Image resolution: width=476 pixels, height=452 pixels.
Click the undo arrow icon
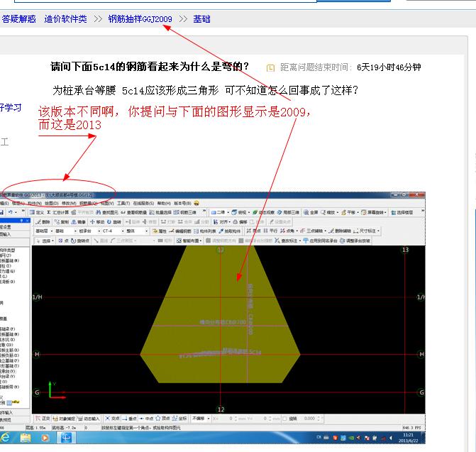click(11, 212)
